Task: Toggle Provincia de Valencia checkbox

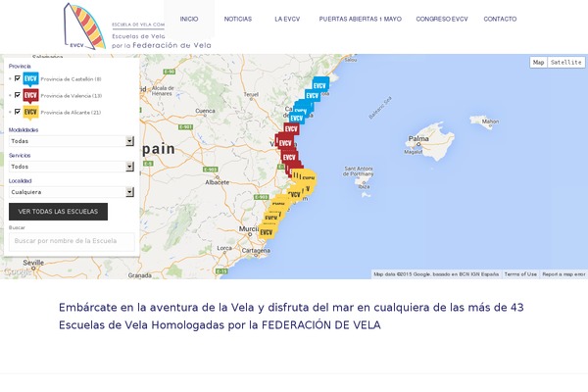Action: coord(18,95)
